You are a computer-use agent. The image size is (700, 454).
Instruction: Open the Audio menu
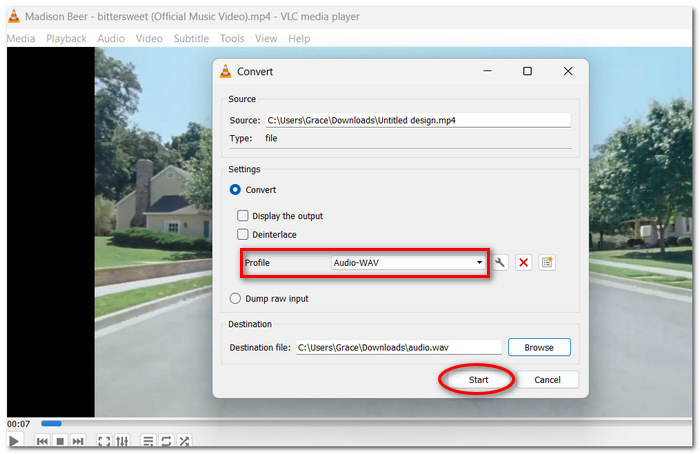[111, 38]
